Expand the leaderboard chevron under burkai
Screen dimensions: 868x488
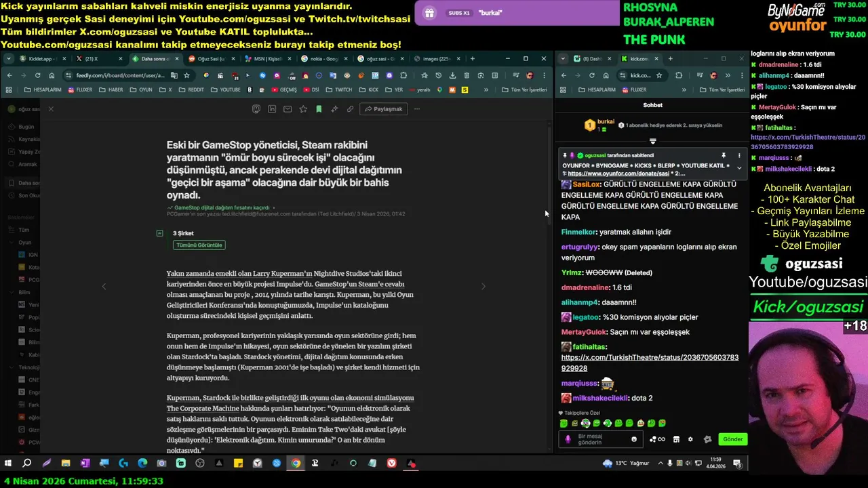point(652,141)
